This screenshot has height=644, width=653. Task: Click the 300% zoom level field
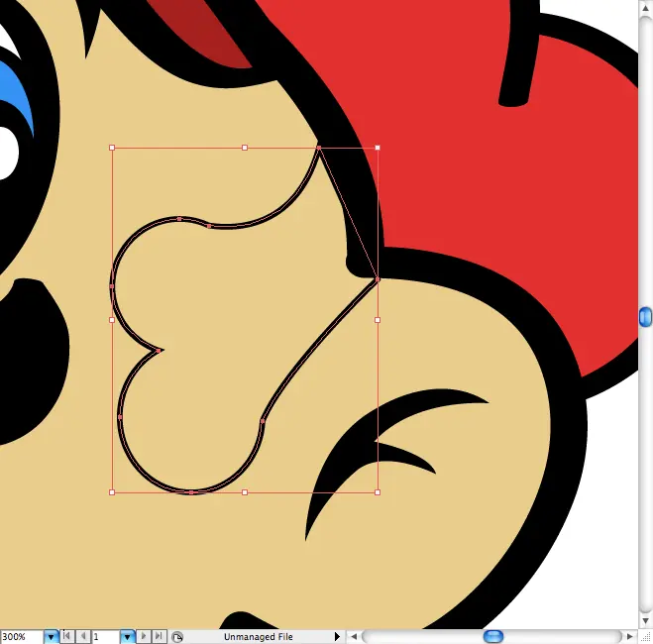20,637
